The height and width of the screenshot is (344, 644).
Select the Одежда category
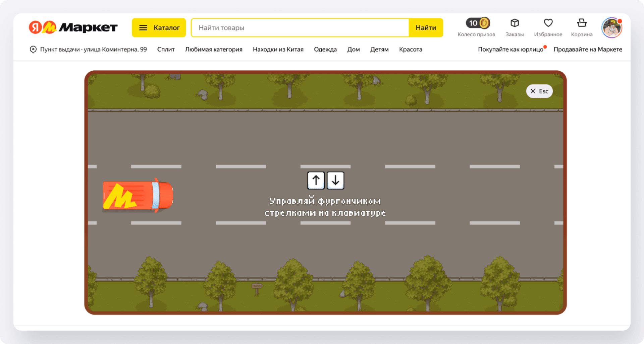[x=325, y=50]
